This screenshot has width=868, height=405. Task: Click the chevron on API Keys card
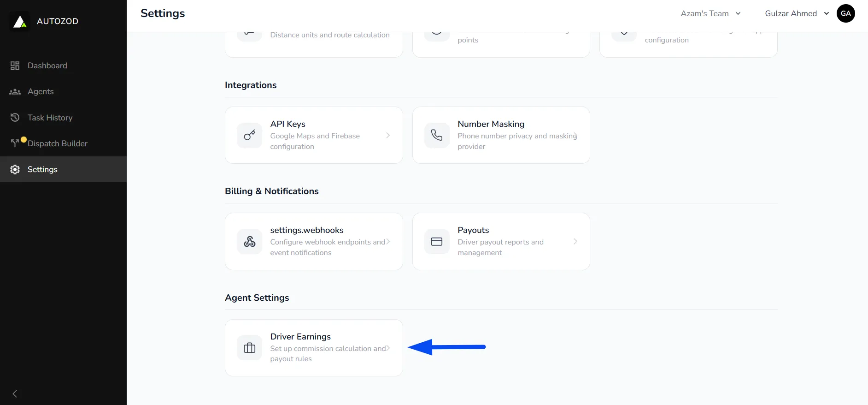tap(388, 135)
